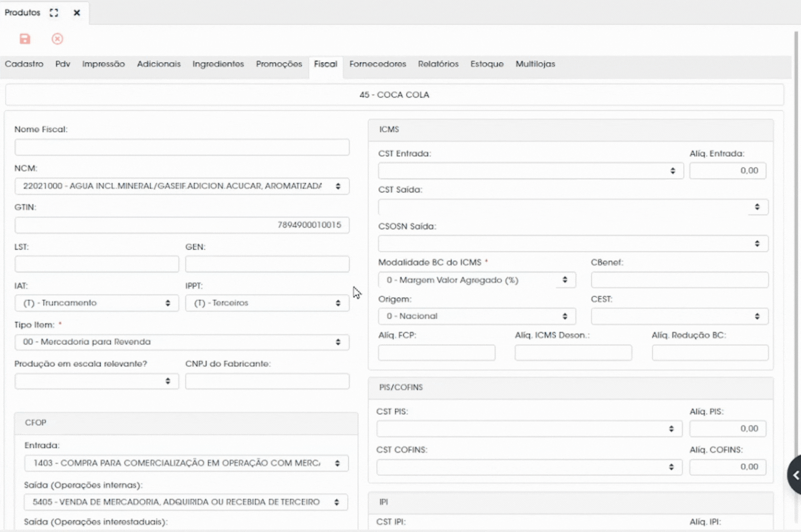This screenshot has height=532, width=801.
Task: Click the CBenef input field
Action: click(680, 280)
